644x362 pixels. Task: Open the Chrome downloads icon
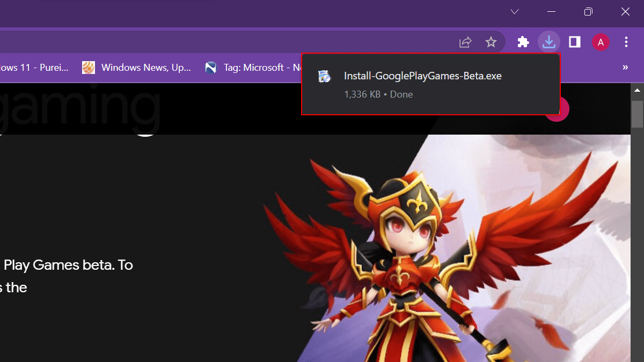tap(548, 42)
